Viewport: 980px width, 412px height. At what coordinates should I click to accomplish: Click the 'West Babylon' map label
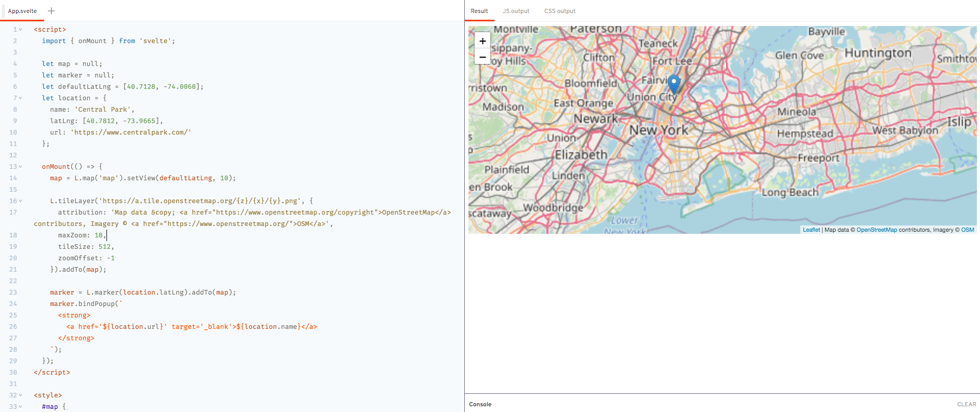(x=905, y=130)
